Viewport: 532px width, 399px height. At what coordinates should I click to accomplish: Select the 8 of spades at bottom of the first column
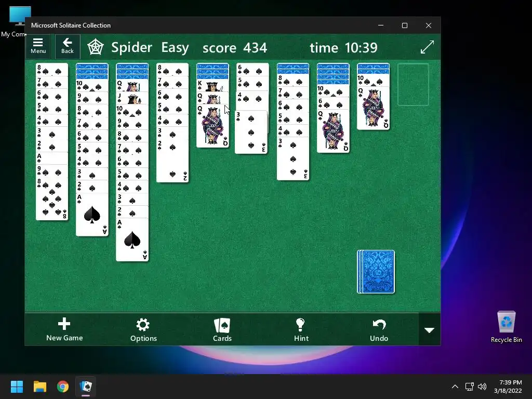point(52,199)
